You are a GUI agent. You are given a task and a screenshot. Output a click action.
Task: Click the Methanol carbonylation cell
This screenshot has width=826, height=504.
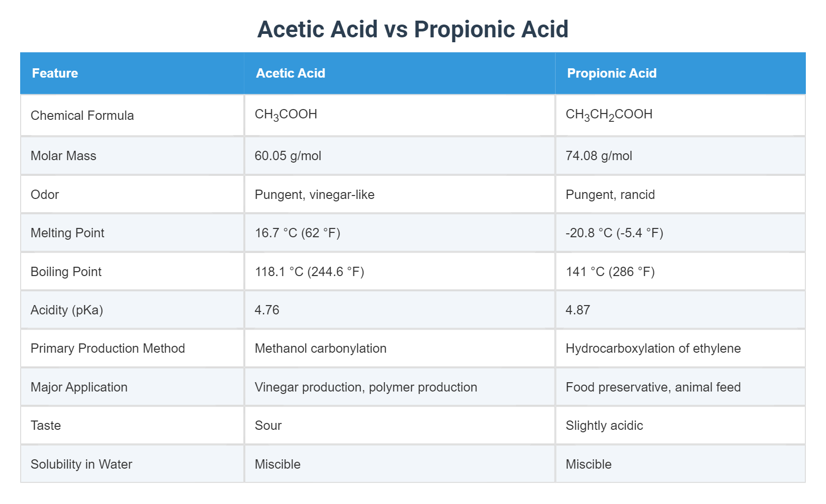320,348
